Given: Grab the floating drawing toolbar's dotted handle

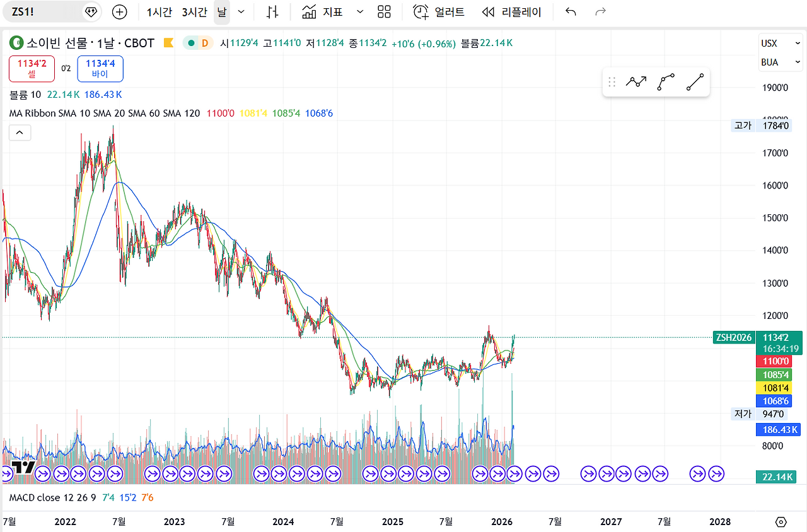Looking at the screenshot, I should [612, 82].
